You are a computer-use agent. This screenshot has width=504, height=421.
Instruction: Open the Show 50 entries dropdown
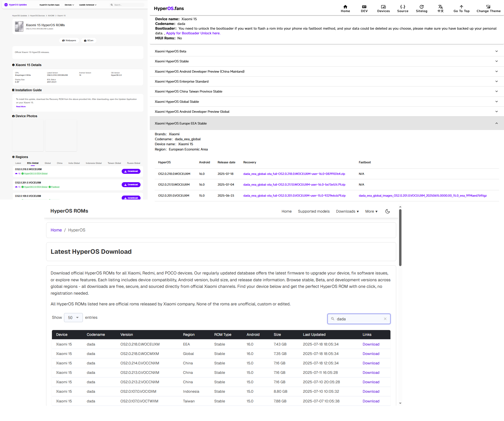[73, 317]
